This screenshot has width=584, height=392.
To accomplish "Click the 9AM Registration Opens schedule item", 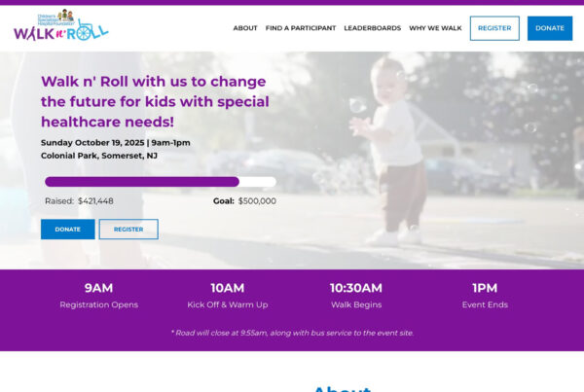I will (98, 296).
